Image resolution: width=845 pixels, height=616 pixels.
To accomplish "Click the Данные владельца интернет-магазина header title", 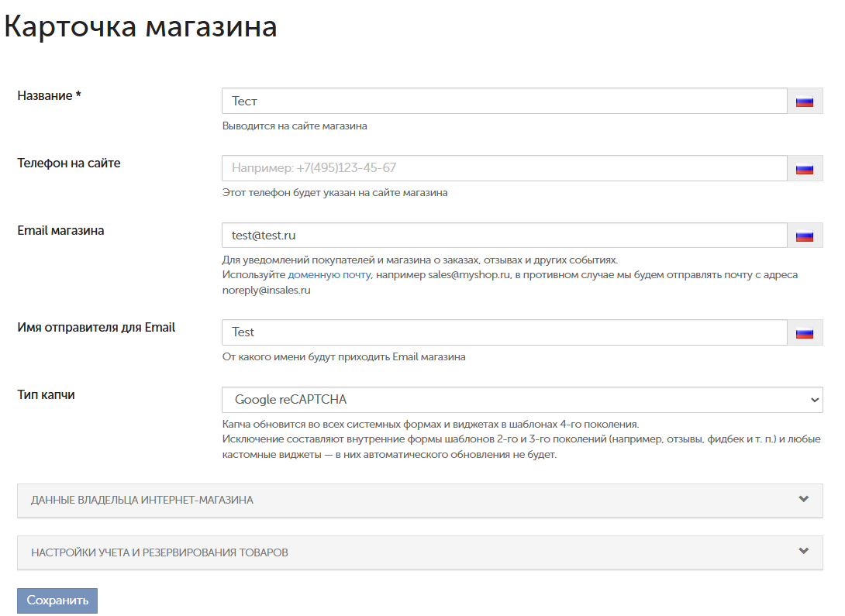I will [x=142, y=501].
